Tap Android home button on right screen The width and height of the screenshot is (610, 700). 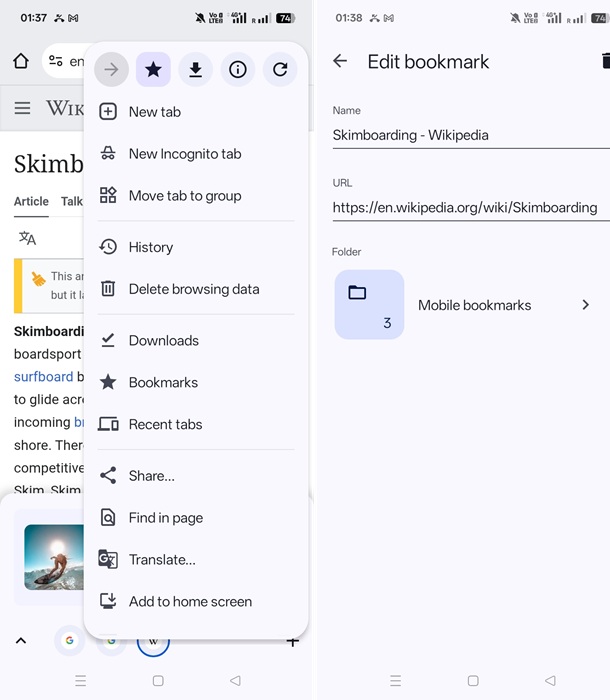[x=473, y=680]
